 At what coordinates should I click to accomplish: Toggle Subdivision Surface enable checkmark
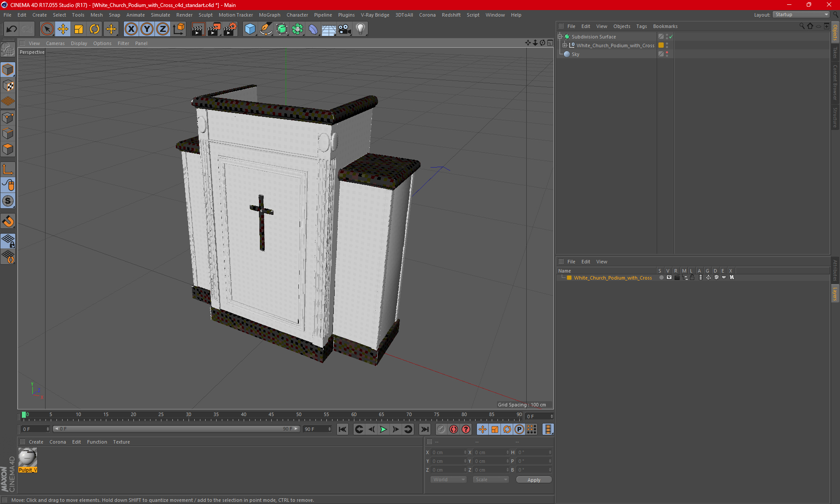(671, 37)
